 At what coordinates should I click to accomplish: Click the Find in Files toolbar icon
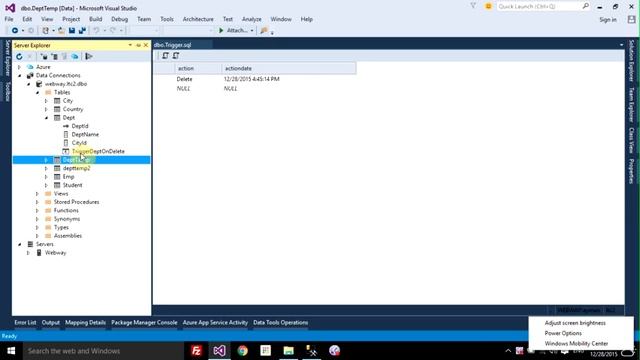[x=264, y=31]
